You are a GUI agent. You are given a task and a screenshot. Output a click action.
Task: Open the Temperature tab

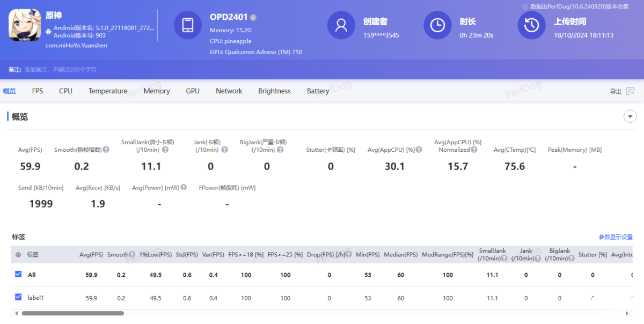click(x=108, y=91)
